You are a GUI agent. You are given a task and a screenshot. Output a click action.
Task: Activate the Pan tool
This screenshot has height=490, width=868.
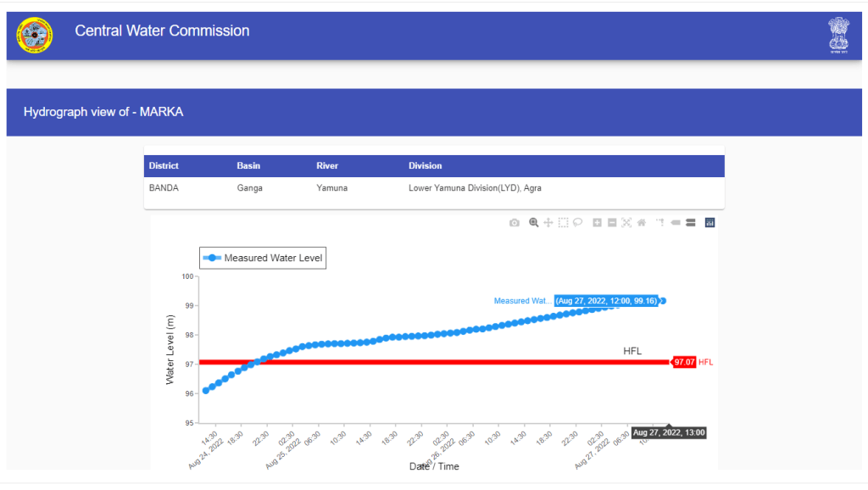548,223
